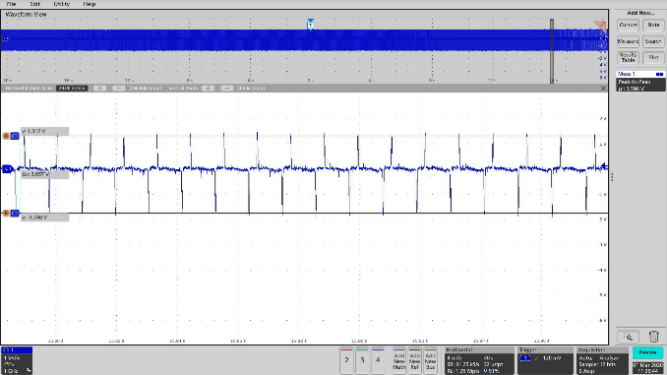Open the horizontal zoom scale dropdown
This screenshot has height=375, width=667.
72,88
